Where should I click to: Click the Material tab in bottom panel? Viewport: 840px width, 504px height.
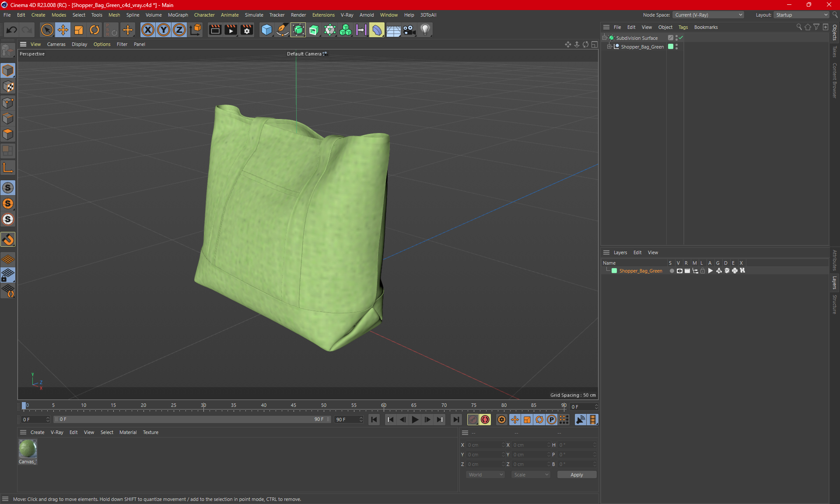click(127, 432)
